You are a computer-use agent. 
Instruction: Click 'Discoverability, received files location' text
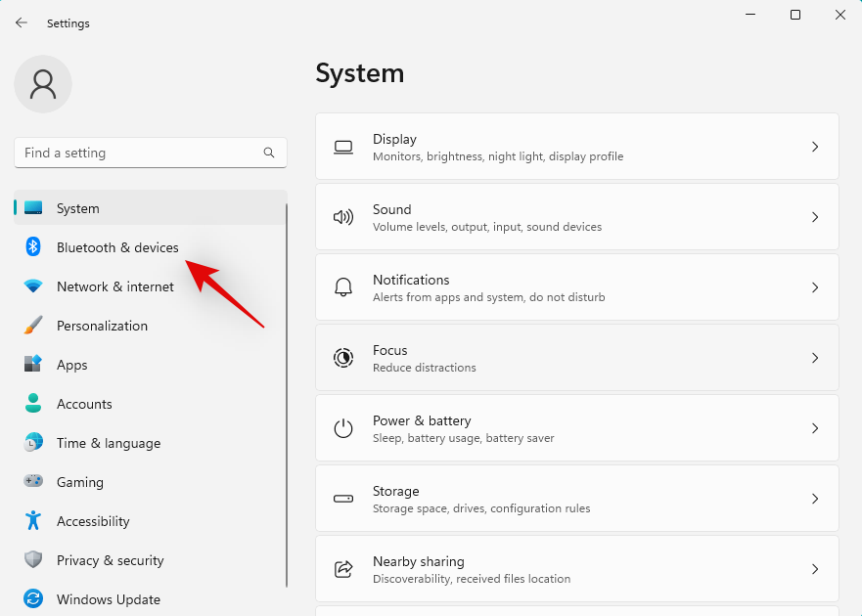472,579
